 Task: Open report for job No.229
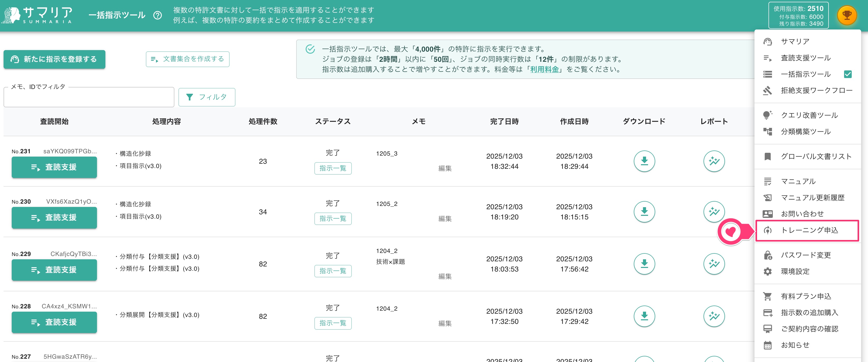[x=714, y=264]
